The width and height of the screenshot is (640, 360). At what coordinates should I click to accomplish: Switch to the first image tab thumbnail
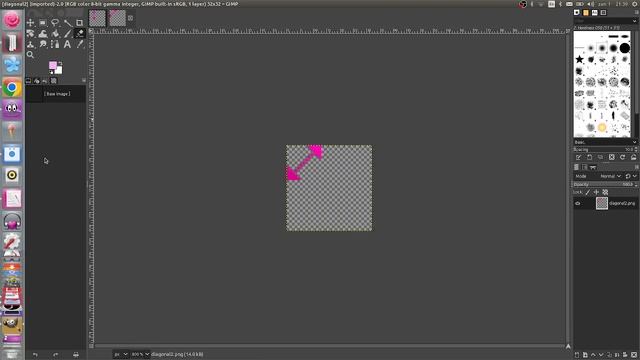(98, 18)
